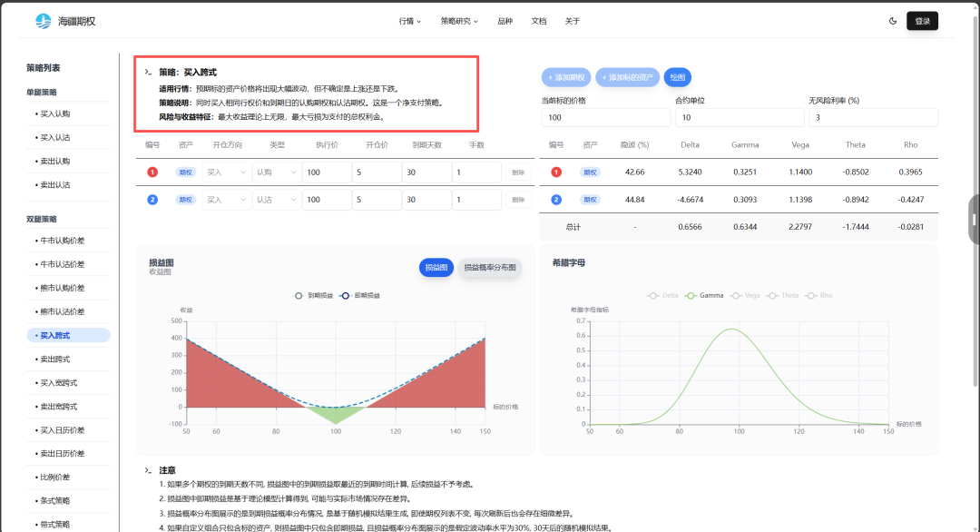The width and height of the screenshot is (980, 532).
Task: Click the 期权 asset tag in row 1
Action: click(185, 172)
